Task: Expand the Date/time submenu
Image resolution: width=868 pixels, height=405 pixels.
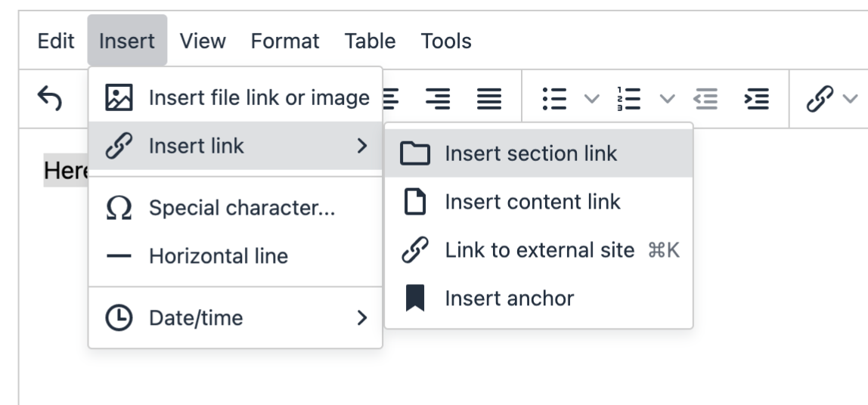Action: tap(236, 318)
